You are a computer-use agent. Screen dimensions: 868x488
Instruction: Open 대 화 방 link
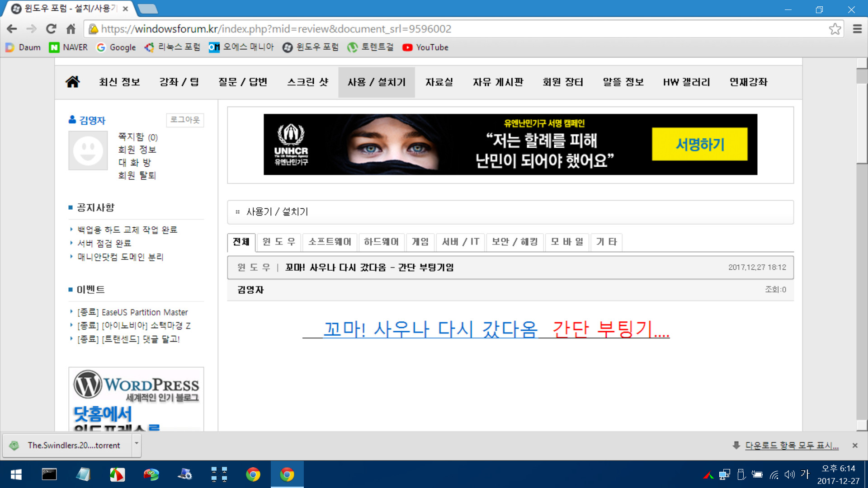pos(134,163)
